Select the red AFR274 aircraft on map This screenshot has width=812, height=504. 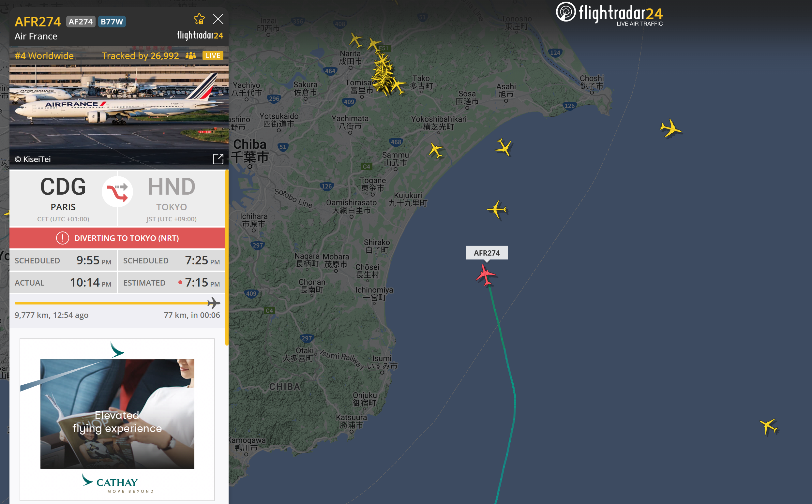[486, 275]
